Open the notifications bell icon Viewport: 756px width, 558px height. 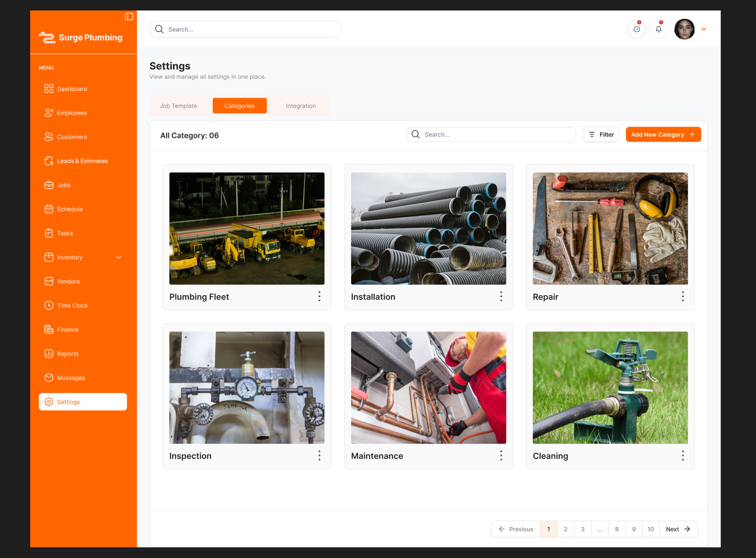(659, 29)
